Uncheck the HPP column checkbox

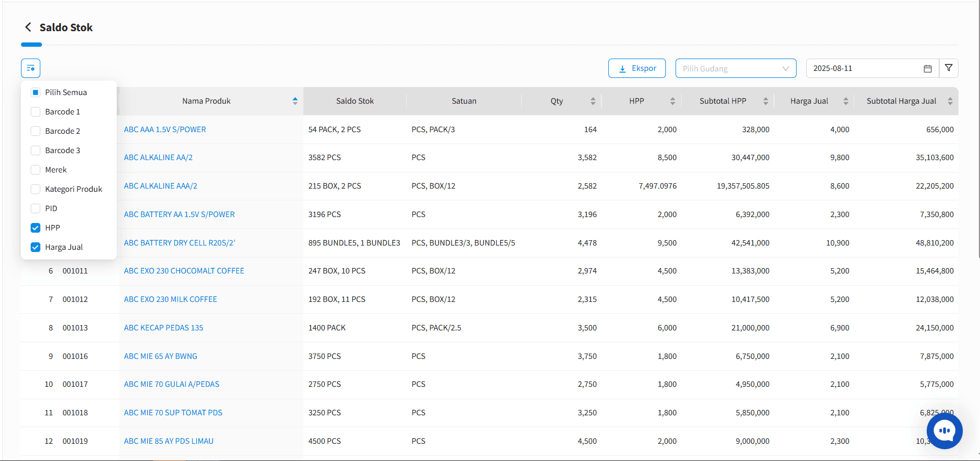tap(35, 228)
